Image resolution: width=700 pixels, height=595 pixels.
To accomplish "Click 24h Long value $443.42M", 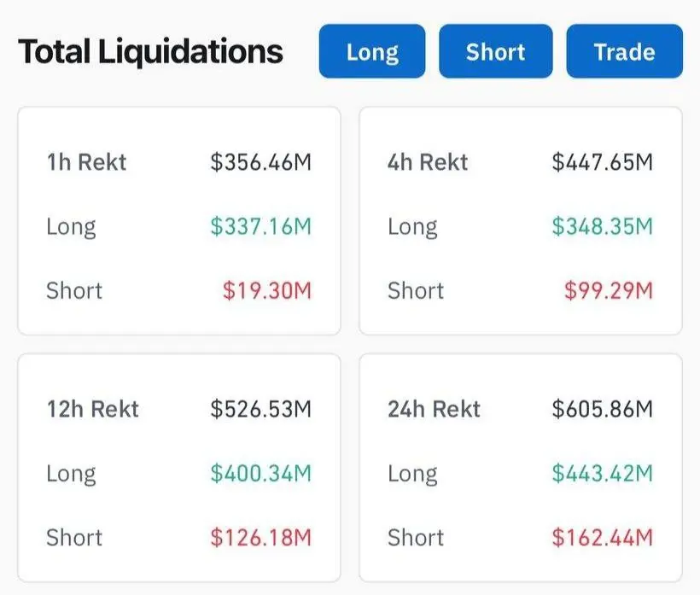I will click(x=602, y=473).
